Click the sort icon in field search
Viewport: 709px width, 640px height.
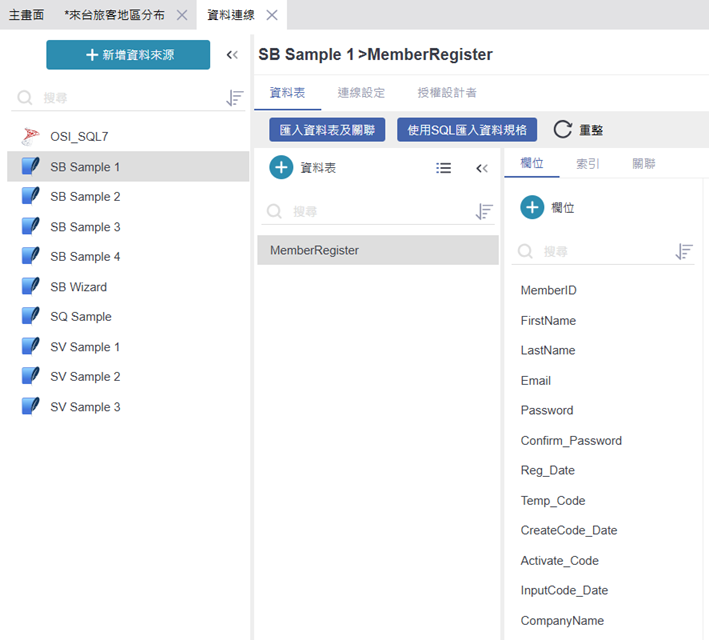tap(684, 252)
